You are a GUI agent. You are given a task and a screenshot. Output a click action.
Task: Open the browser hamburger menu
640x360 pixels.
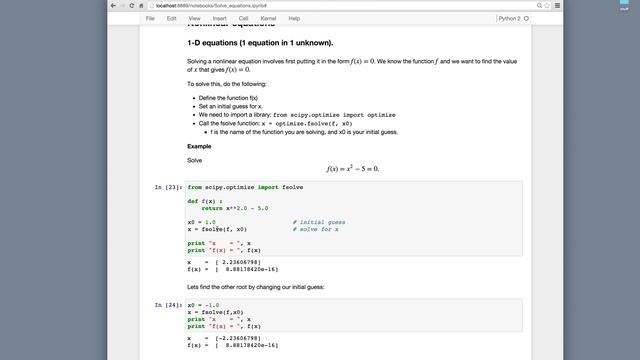tap(557, 6)
